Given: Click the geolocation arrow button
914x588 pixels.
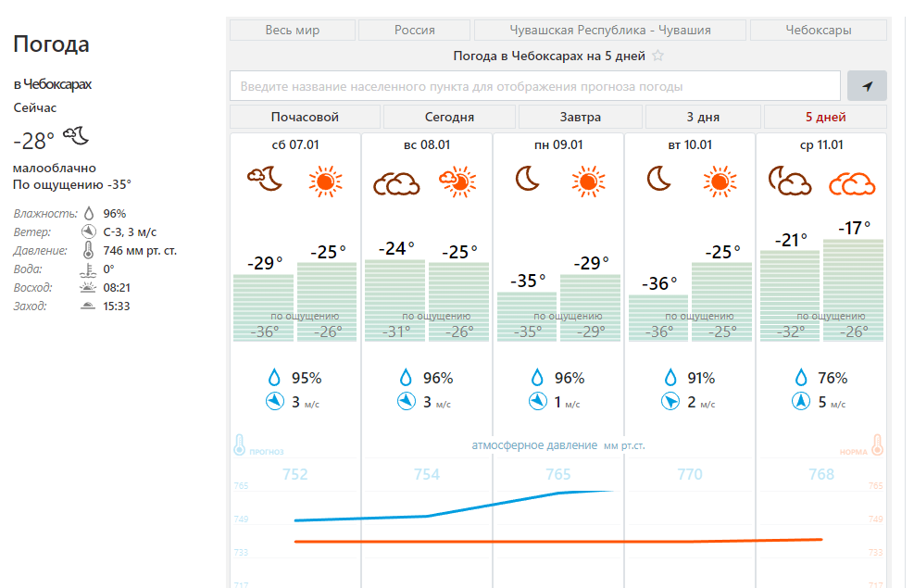Looking at the screenshot, I should pos(867,86).
